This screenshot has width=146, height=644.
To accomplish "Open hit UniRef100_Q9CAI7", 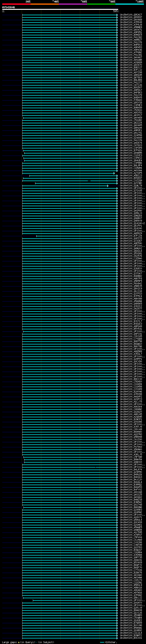I will 131,15.
